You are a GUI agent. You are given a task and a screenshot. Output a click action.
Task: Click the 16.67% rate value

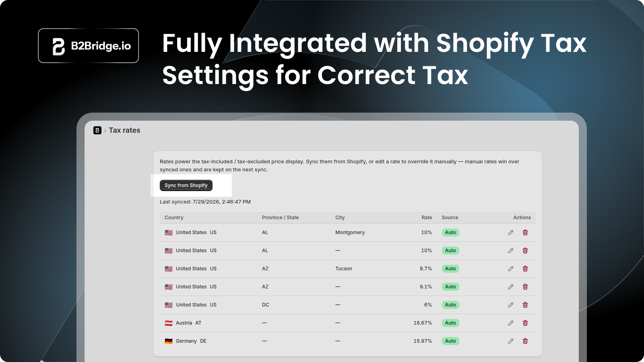[x=423, y=323]
